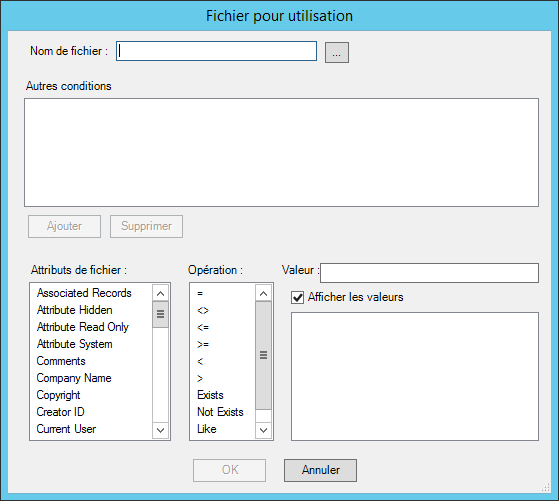This screenshot has width=559, height=501.
Task: Select Current User attribute
Action: point(66,429)
